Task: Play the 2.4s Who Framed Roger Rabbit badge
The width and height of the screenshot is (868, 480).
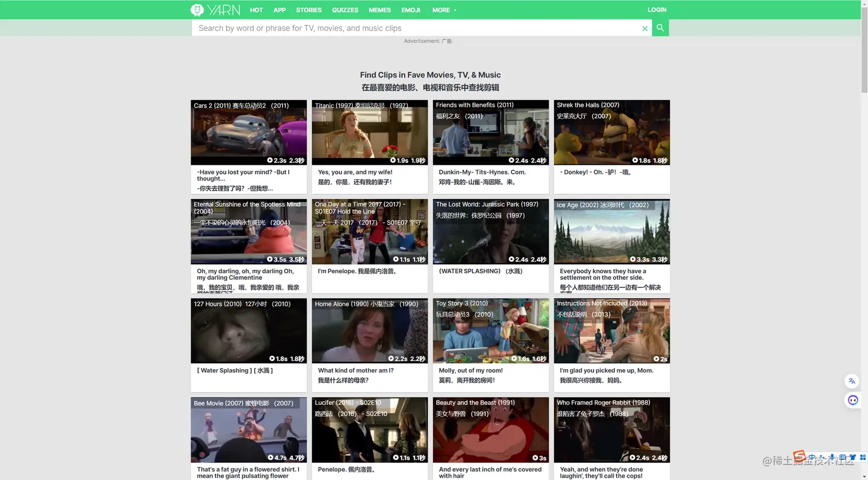Action: point(648,458)
